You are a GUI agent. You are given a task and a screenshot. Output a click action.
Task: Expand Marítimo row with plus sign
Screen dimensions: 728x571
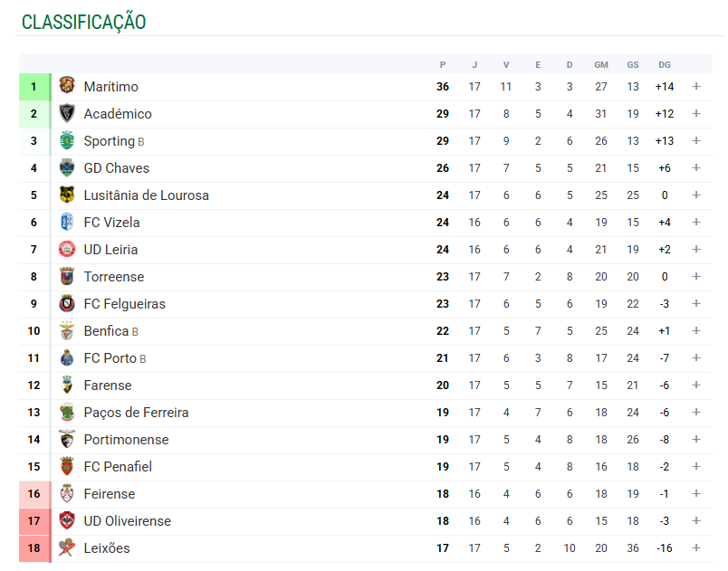click(x=696, y=87)
